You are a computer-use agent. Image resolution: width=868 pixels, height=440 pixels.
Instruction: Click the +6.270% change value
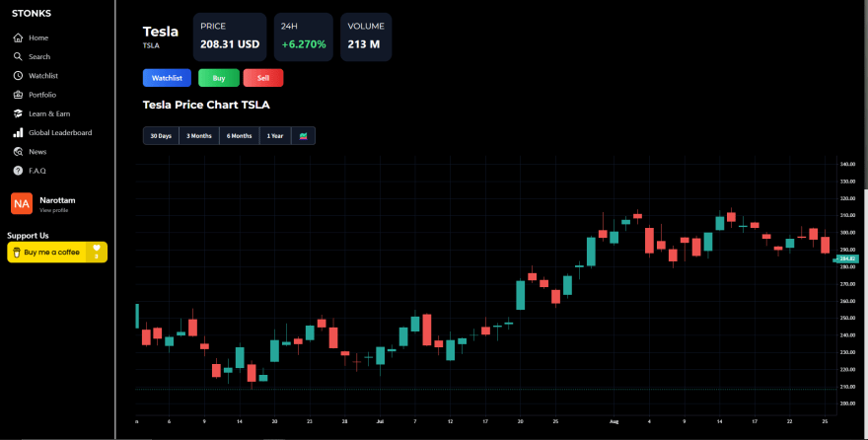coord(304,44)
